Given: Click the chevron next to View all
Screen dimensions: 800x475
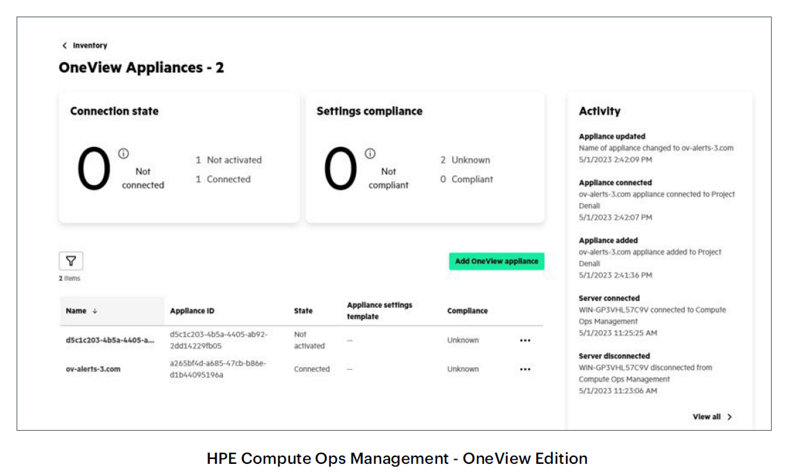Looking at the screenshot, I should [x=730, y=417].
